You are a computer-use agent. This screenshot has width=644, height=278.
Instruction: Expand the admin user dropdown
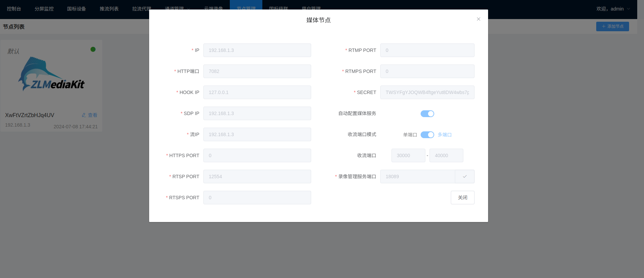tap(613, 9)
